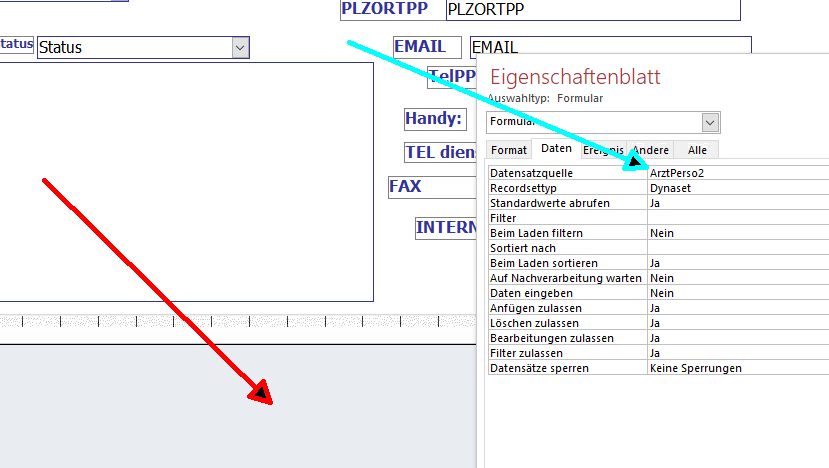
Task: Select the TEL dienst label
Action: point(440,152)
